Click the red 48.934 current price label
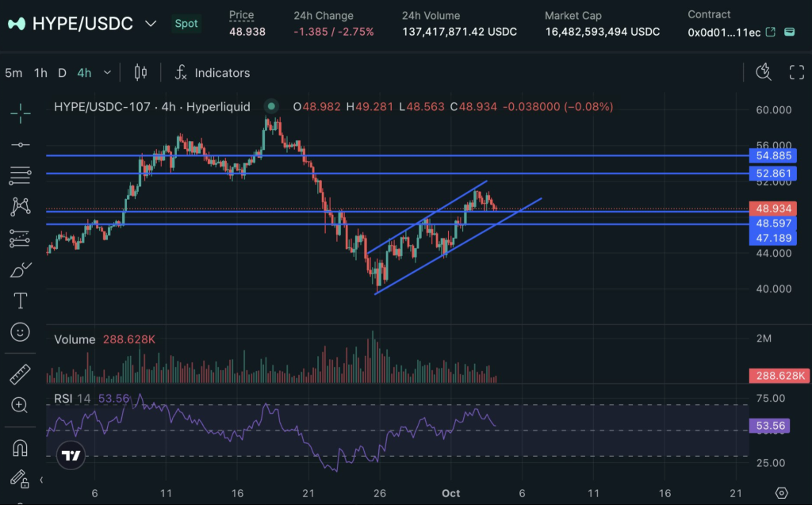This screenshot has height=505, width=812. point(773,209)
